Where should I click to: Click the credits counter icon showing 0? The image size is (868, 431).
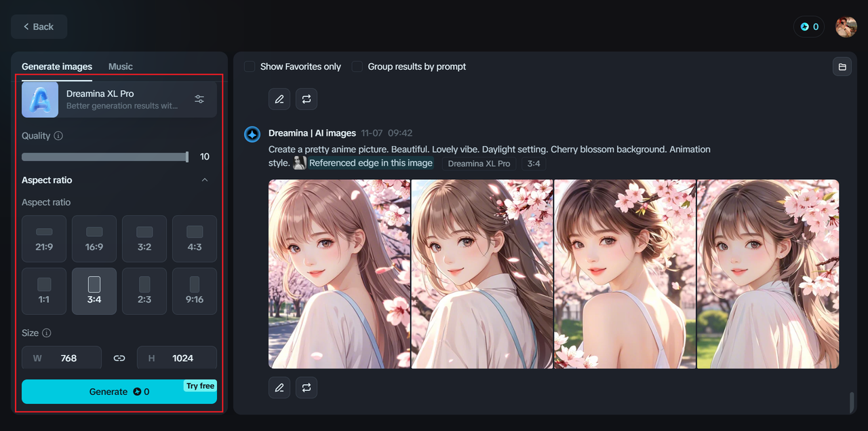pyautogui.click(x=809, y=27)
